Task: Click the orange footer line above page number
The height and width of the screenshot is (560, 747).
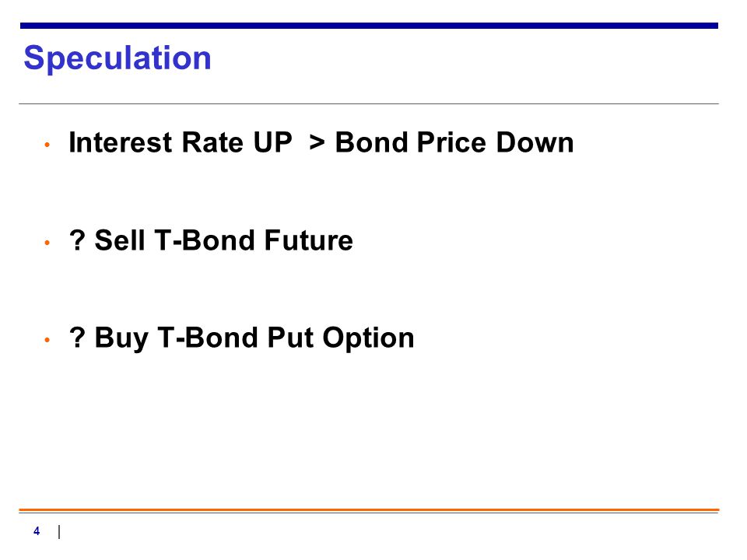Action: [x=369, y=510]
